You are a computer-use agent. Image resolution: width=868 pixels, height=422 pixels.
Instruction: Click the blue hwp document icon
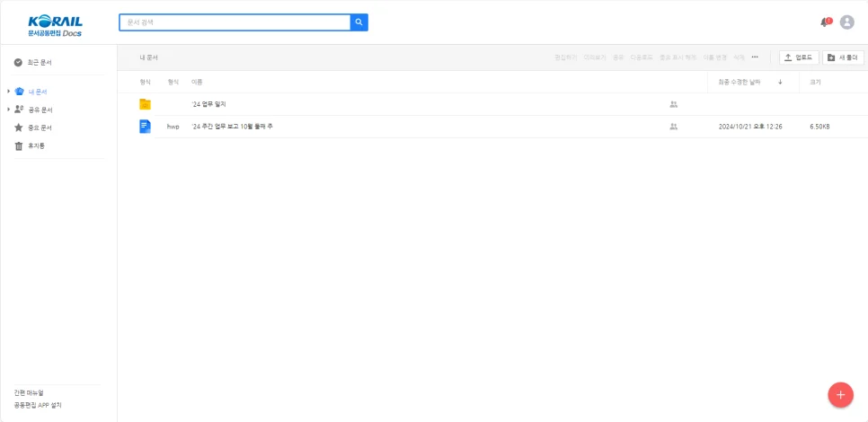tap(145, 127)
